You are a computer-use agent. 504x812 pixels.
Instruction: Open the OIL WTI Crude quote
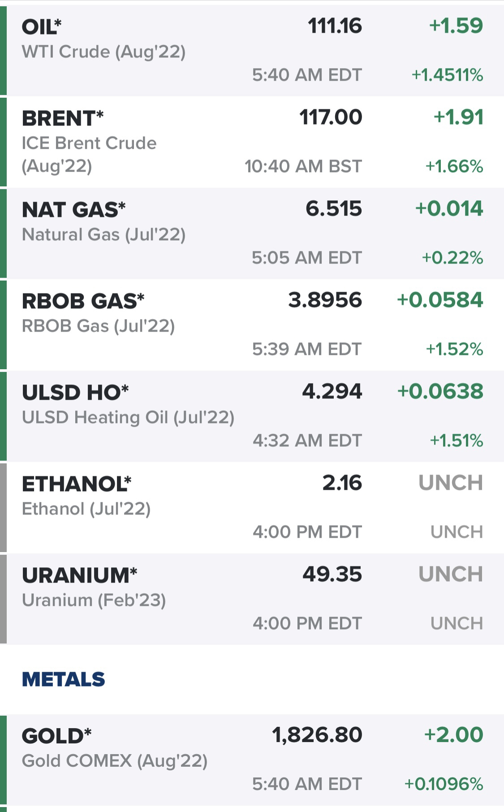tap(252, 51)
